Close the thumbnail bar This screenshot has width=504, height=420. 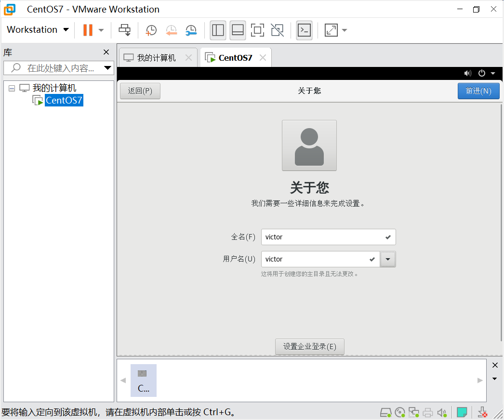495,365
